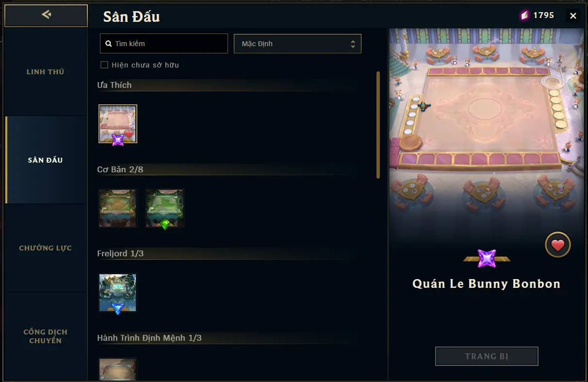The height and width of the screenshot is (382, 588).
Task: Switch to the Linh Thú tab
Action: pos(46,72)
